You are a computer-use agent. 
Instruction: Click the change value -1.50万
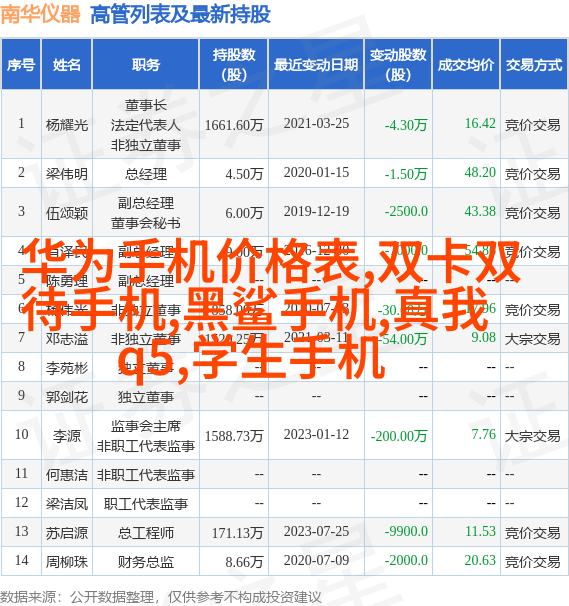pos(406,174)
